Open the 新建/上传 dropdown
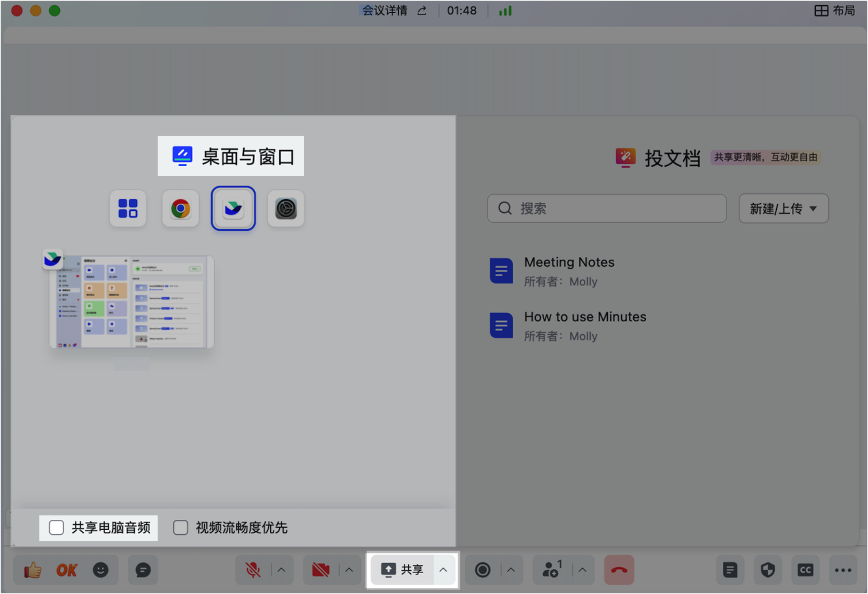The width and height of the screenshot is (868, 594). tap(783, 209)
